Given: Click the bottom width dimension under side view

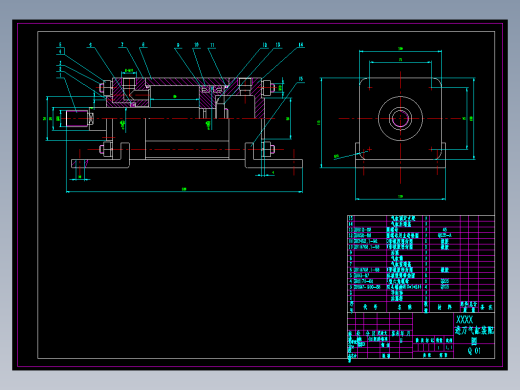Looking at the screenshot, I should tap(400, 197).
